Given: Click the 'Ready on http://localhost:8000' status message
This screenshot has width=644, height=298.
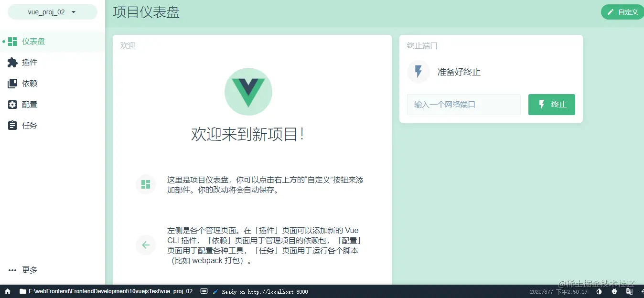Looking at the screenshot, I should point(265,291).
